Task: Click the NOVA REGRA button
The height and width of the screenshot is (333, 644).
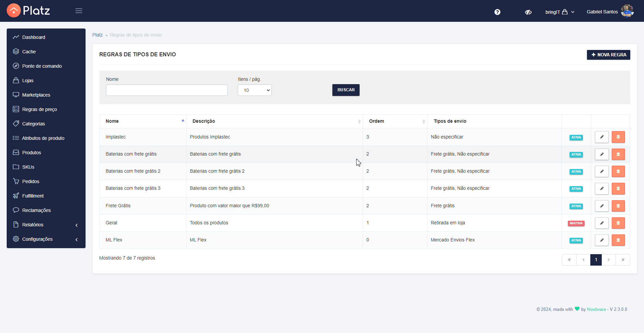Action: [x=608, y=55]
